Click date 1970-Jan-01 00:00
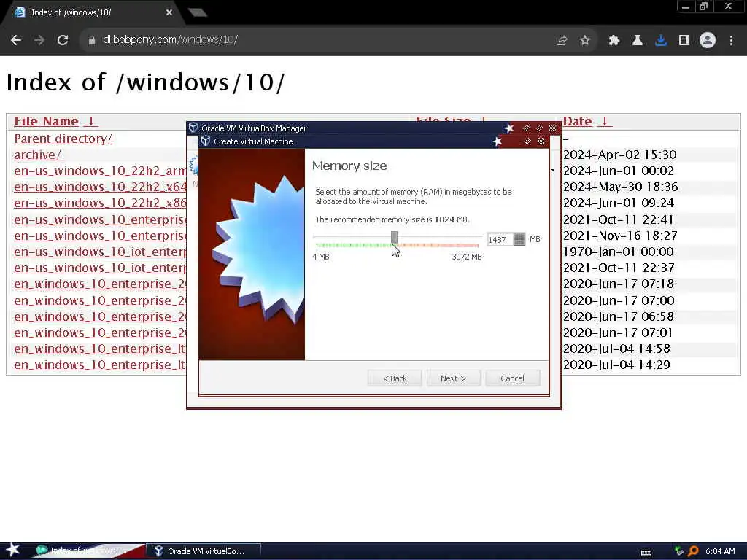The width and height of the screenshot is (747, 560). (619, 252)
